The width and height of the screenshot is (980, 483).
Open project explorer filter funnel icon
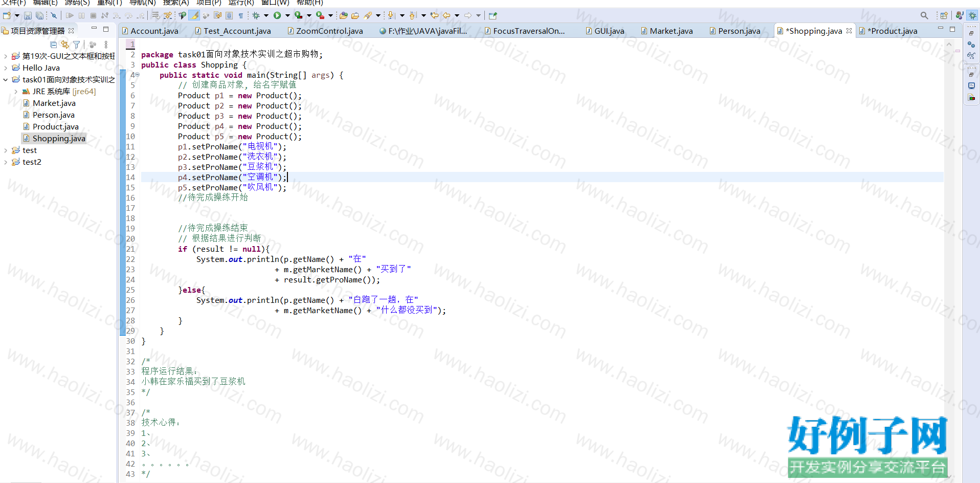pos(76,45)
